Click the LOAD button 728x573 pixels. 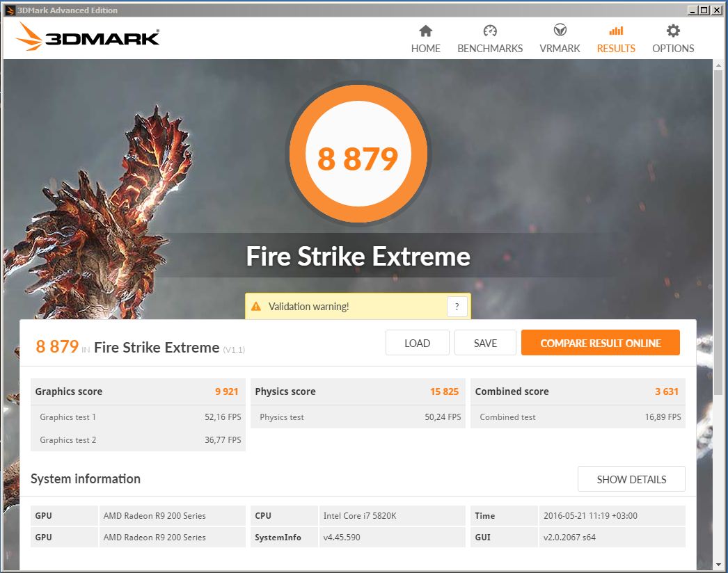coord(417,343)
